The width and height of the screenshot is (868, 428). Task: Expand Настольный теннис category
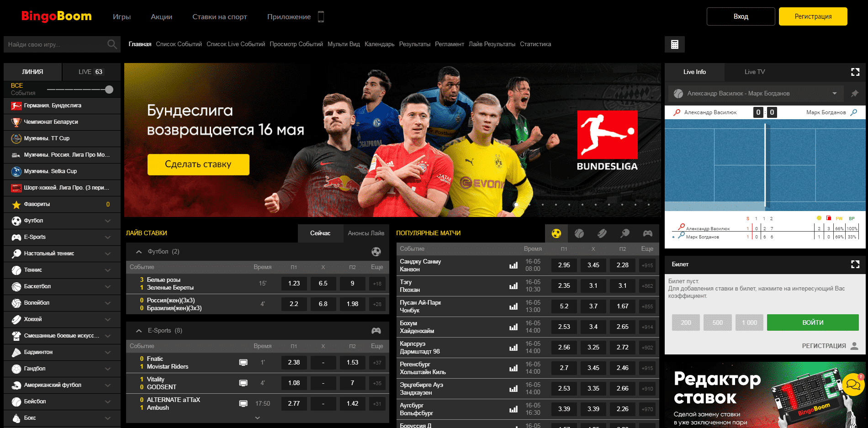click(62, 254)
